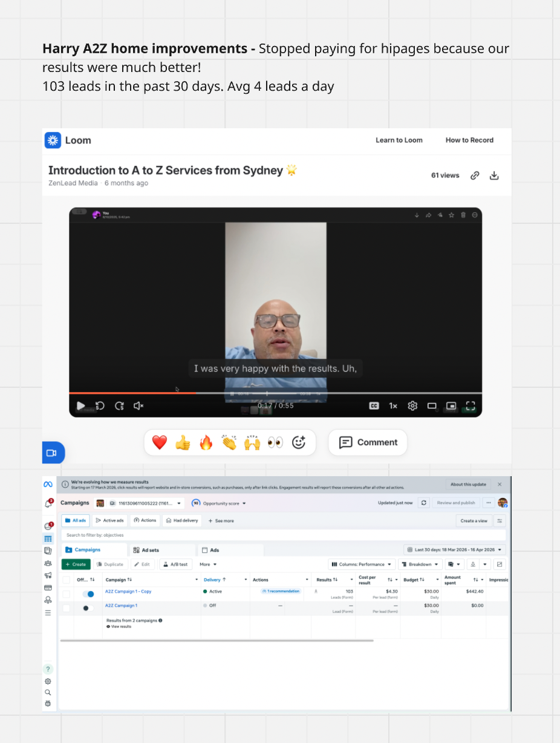React with the fire emoji
560x743 pixels.
[x=206, y=443]
